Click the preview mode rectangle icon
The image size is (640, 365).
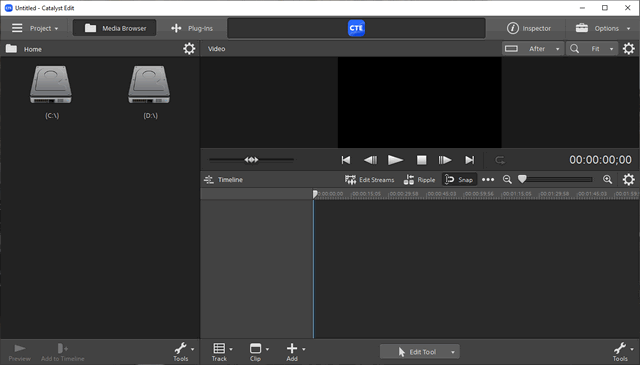(x=511, y=49)
